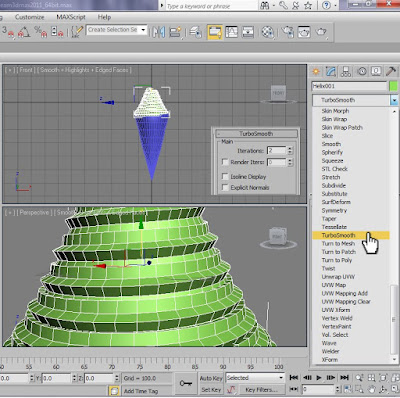Select highlighted TurboSmooth in modifier list
The height and width of the screenshot is (398, 400).
[351, 235]
